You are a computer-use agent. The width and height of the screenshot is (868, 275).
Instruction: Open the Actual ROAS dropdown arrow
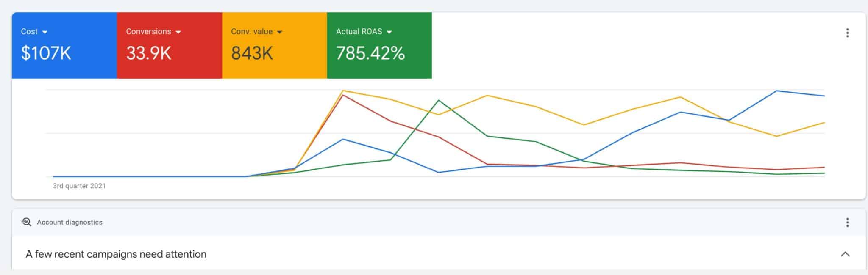click(389, 32)
